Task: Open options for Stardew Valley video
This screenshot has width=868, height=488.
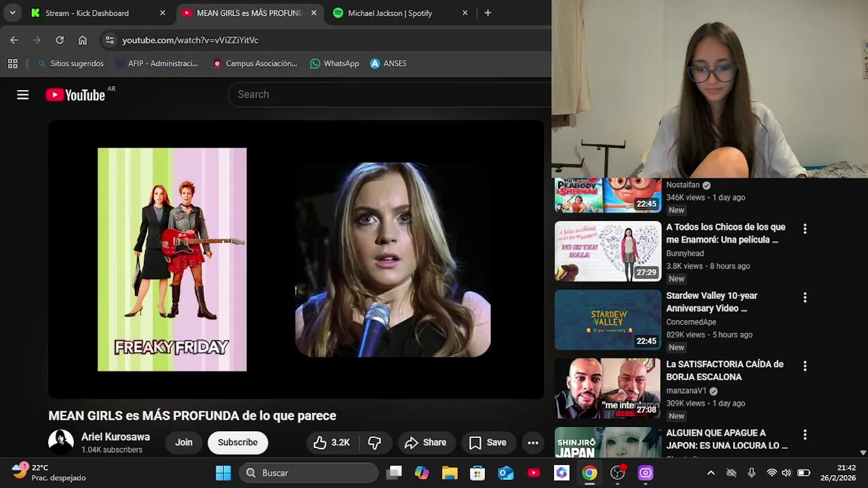Action: [805, 298]
